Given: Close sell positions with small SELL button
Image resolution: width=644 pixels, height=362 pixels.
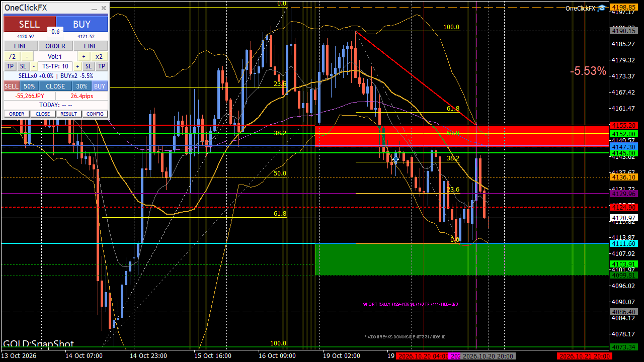Looking at the screenshot, I should coord(12,86).
